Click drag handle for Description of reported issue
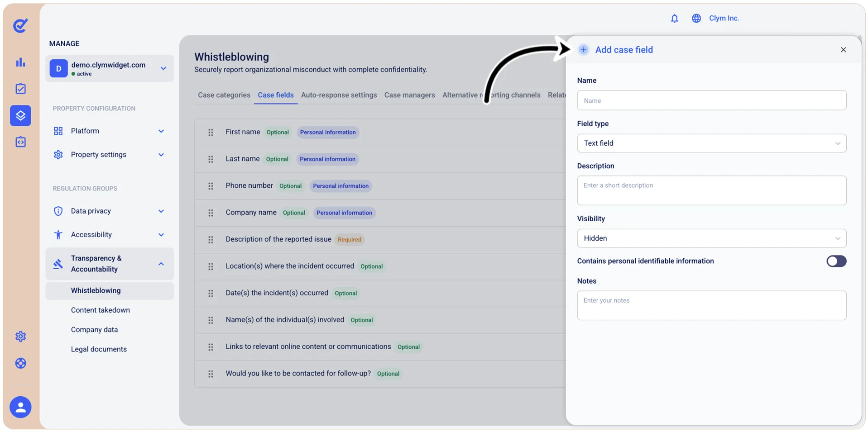 point(211,240)
